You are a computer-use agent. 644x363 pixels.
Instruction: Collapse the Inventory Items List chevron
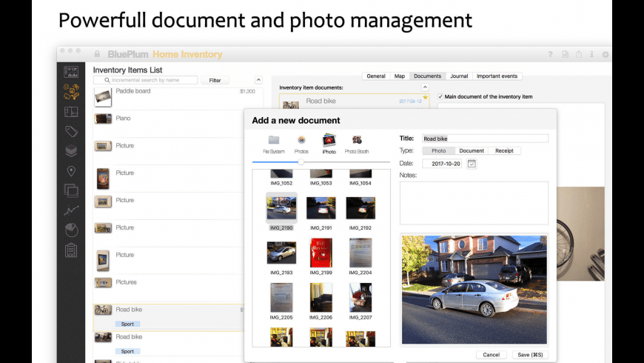[258, 80]
